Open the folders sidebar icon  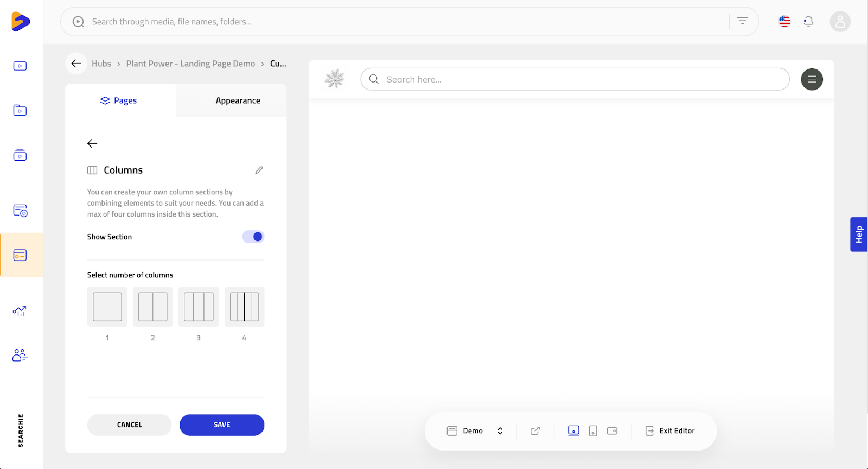pyautogui.click(x=20, y=110)
